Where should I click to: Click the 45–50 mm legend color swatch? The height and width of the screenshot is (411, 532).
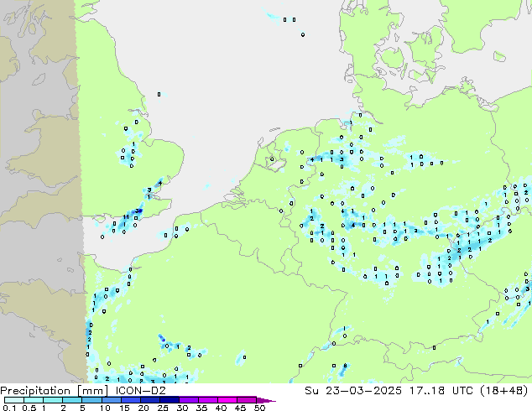coord(247,400)
